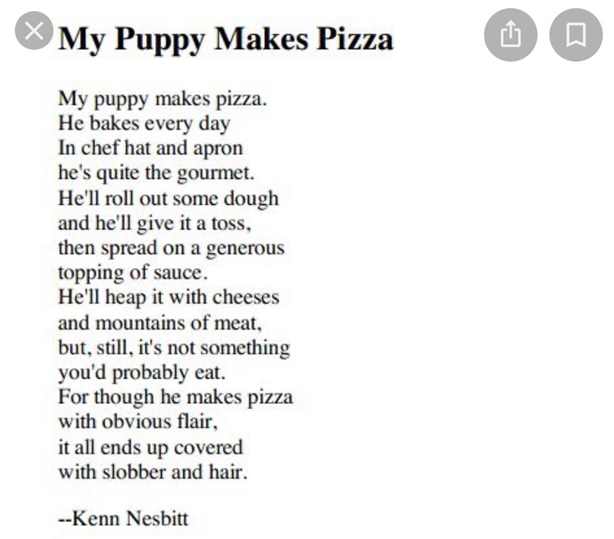Click the line "with obvious flair,"
This screenshot has width=614, height=539.
click(137, 421)
